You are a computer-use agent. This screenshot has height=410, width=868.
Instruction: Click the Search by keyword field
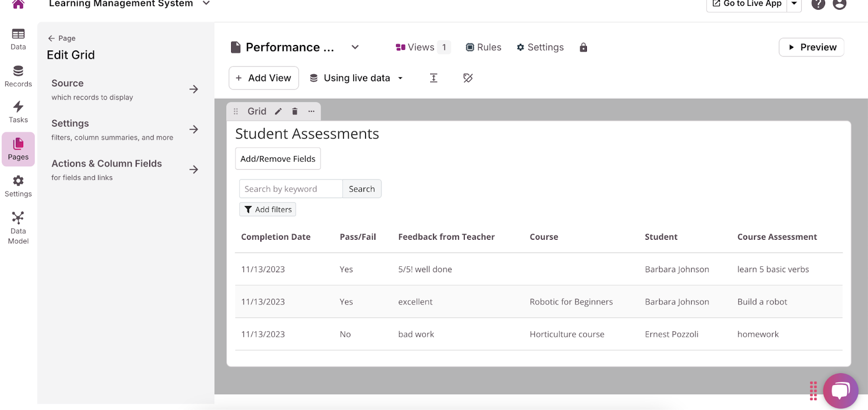[x=291, y=189]
